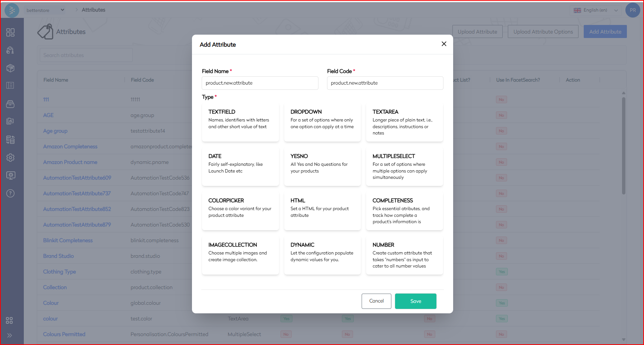Expand sidebar with double chevron icon
The image size is (644, 345).
click(10, 335)
